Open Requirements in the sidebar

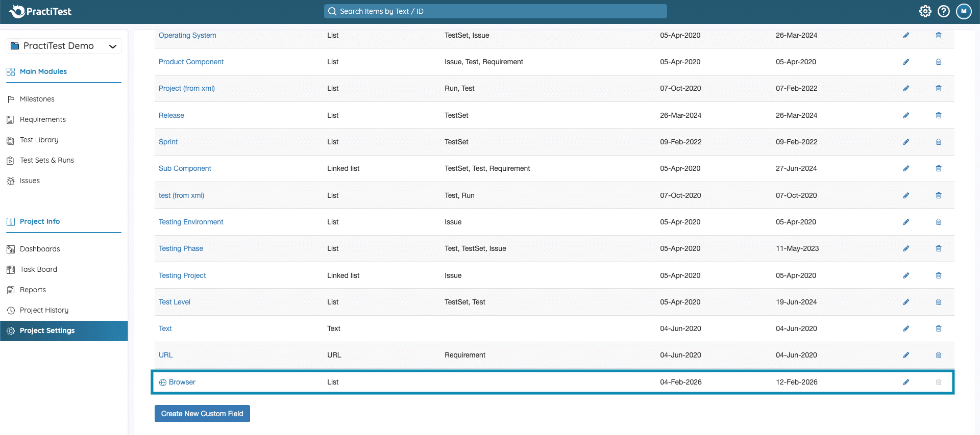point(43,119)
